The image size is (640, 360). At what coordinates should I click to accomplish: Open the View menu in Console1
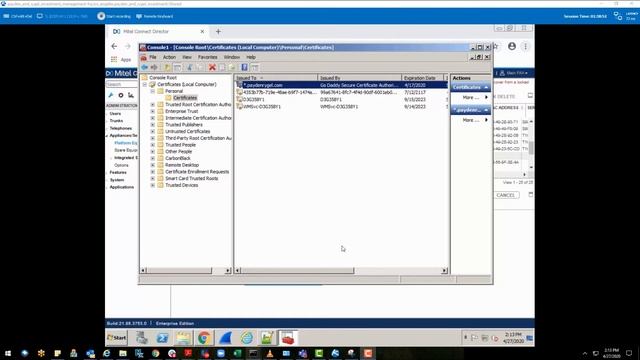coord(187,57)
